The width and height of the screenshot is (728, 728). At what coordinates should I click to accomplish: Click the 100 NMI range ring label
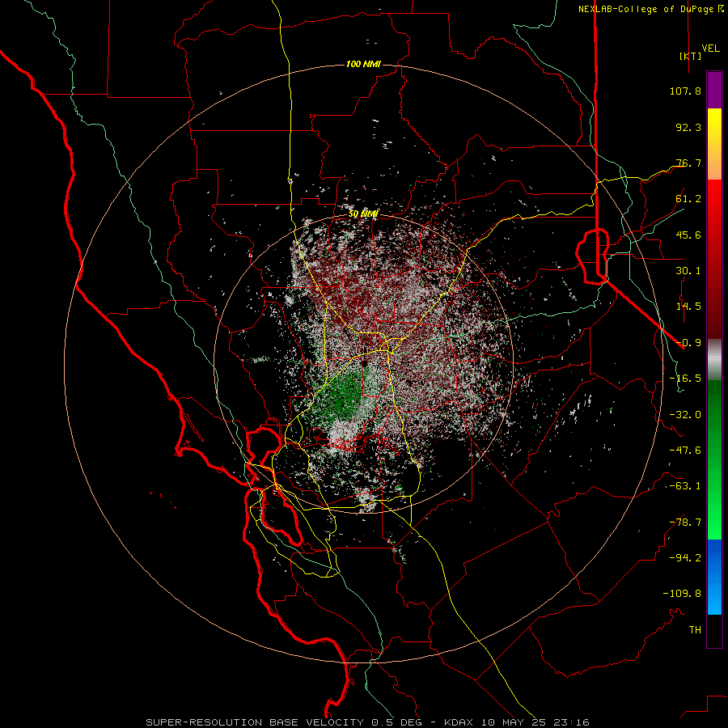[x=363, y=64]
